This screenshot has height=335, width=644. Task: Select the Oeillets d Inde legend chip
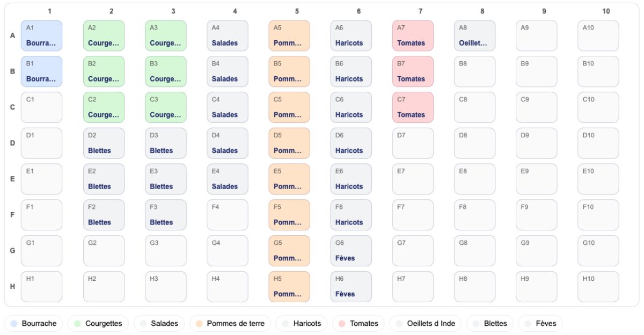click(425, 323)
